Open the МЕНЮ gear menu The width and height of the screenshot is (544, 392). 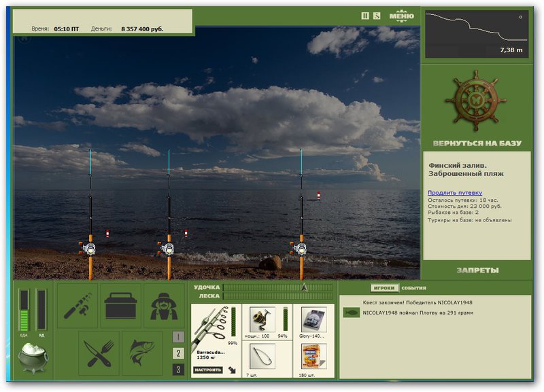pyautogui.click(x=401, y=16)
